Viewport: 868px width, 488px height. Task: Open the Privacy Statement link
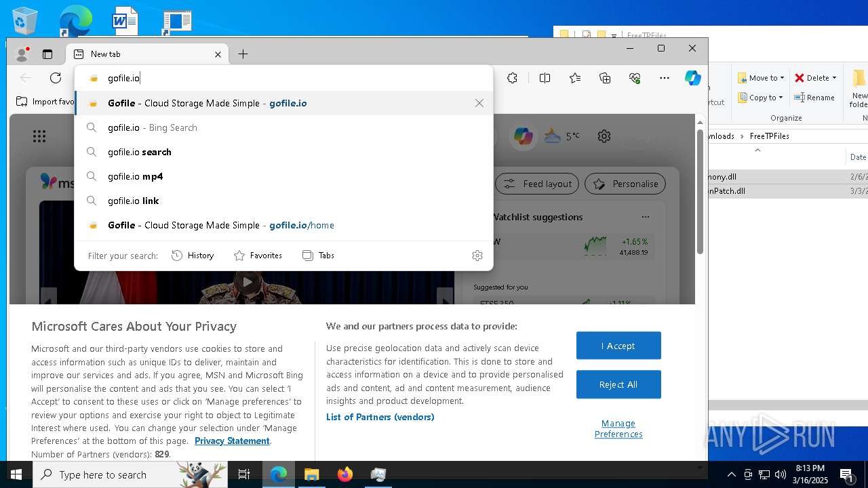[232, 441]
